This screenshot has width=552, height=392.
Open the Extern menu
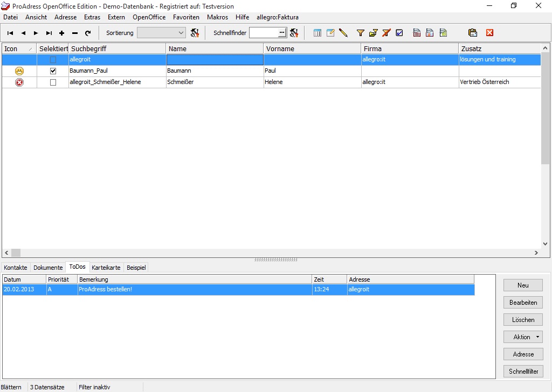click(116, 17)
